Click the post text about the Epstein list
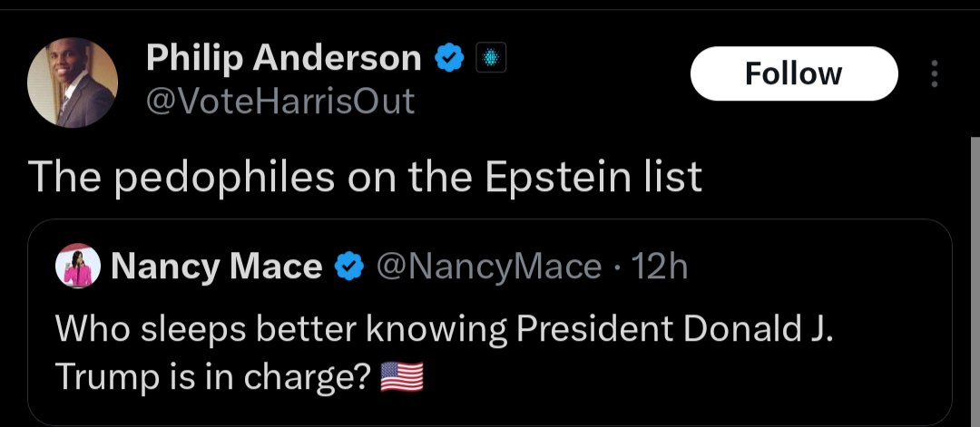 click(x=365, y=177)
